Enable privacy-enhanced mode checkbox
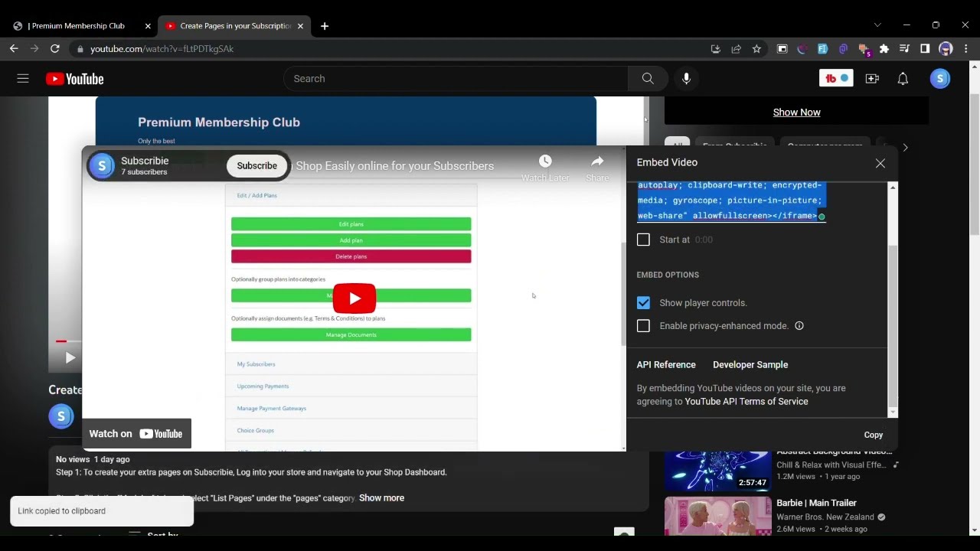Image resolution: width=980 pixels, height=551 pixels. pyautogui.click(x=643, y=326)
